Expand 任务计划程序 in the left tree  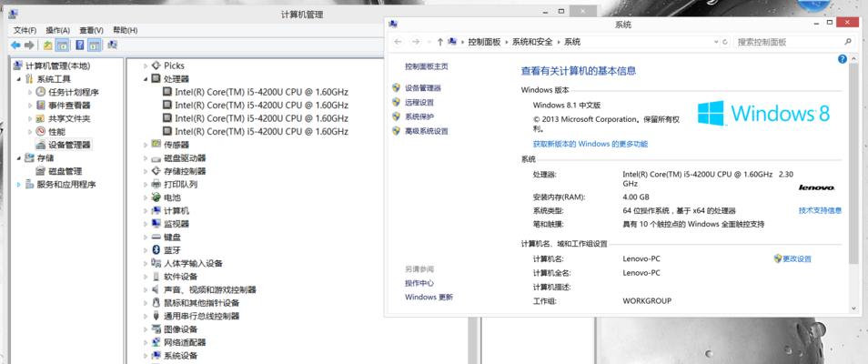tap(29, 92)
